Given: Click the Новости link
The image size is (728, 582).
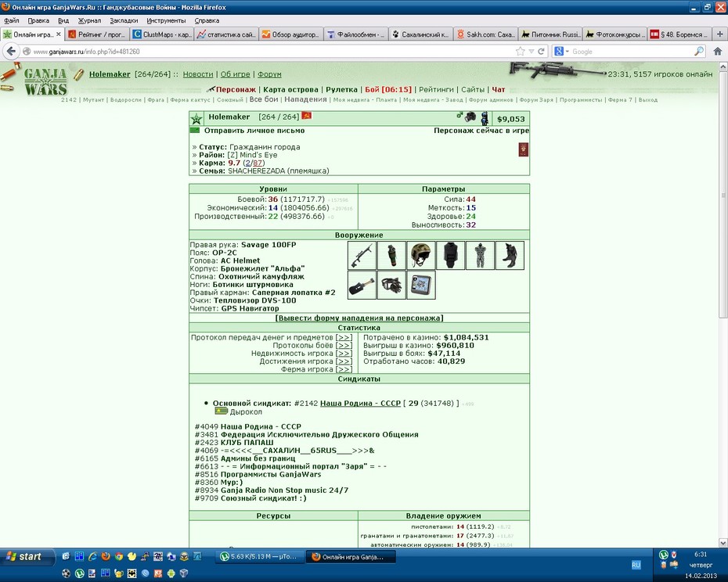Looking at the screenshot, I should (x=198, y=74).
